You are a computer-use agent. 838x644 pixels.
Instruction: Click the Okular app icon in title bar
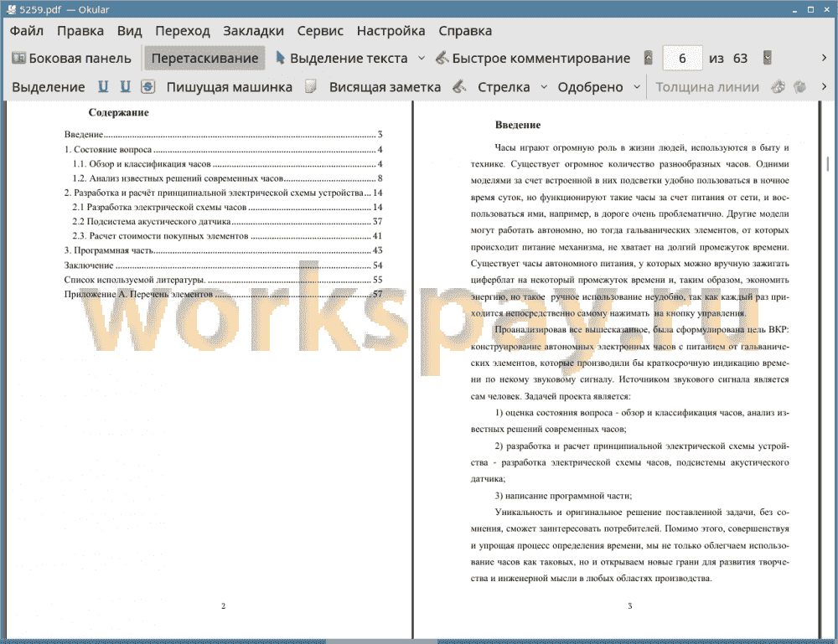pos(11,9)
